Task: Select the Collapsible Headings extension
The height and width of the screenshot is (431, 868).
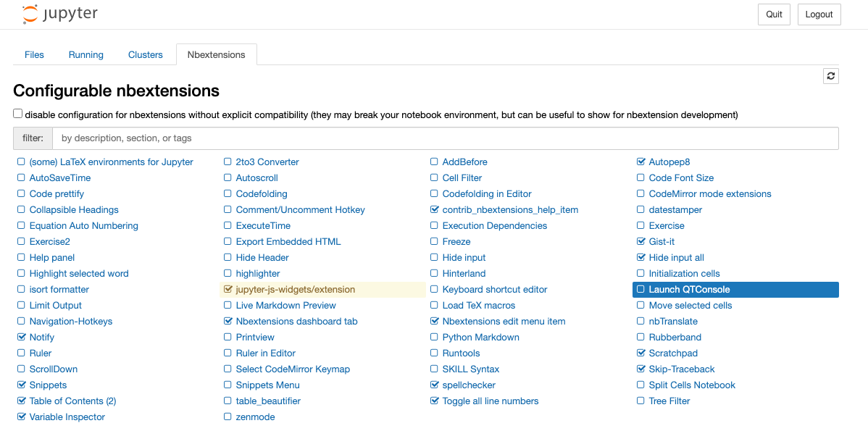Action: pos(74,210)
